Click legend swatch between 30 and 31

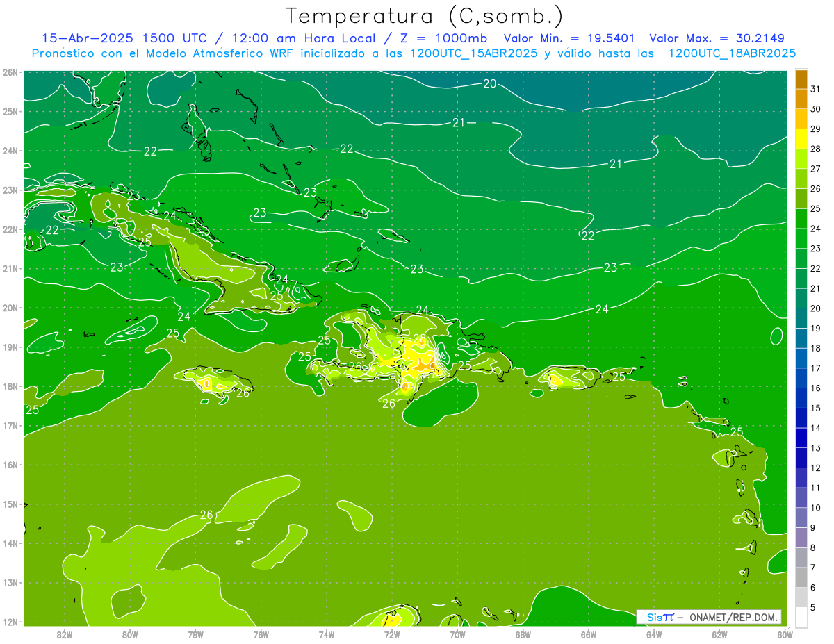802,99
